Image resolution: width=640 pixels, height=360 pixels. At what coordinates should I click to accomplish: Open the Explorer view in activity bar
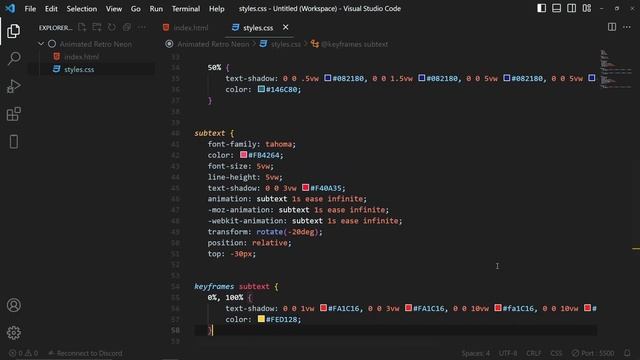(13, 31)
